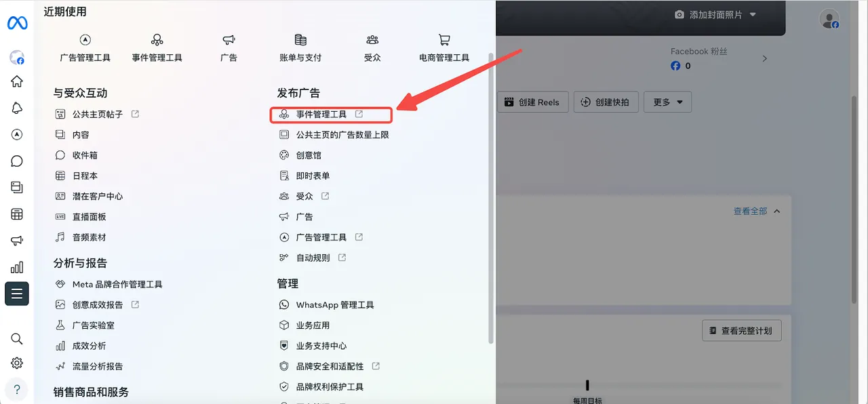Screen dimensions: 868x404
Task: Open the 业务支持中心 menu item
Action: tap(313, 346)
